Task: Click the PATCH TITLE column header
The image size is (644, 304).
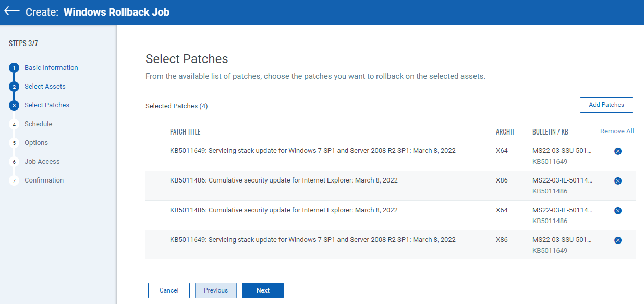Action: pyautogui.click(x=185, y=132)
